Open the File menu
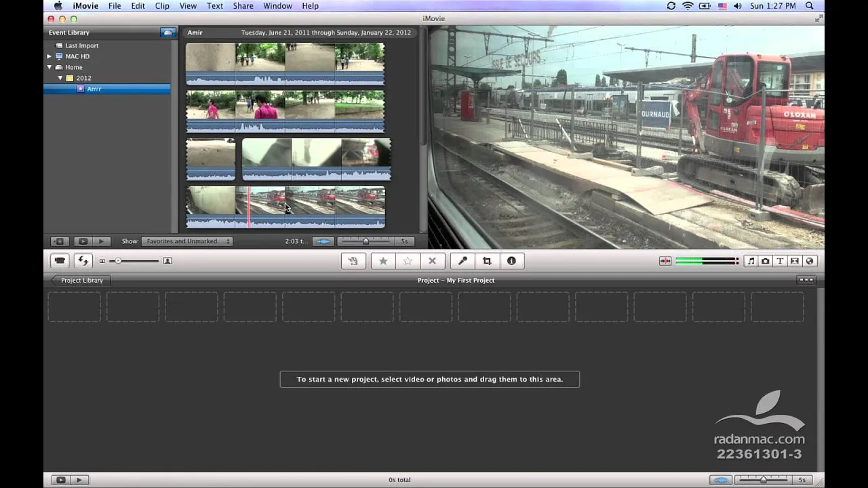The height and width of the screenshot is (488, 868). pyautogui.click(x=115, y=6)
